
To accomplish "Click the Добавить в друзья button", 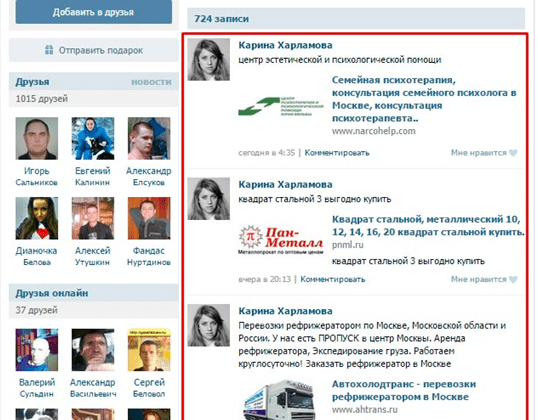I will pos(94,12).
